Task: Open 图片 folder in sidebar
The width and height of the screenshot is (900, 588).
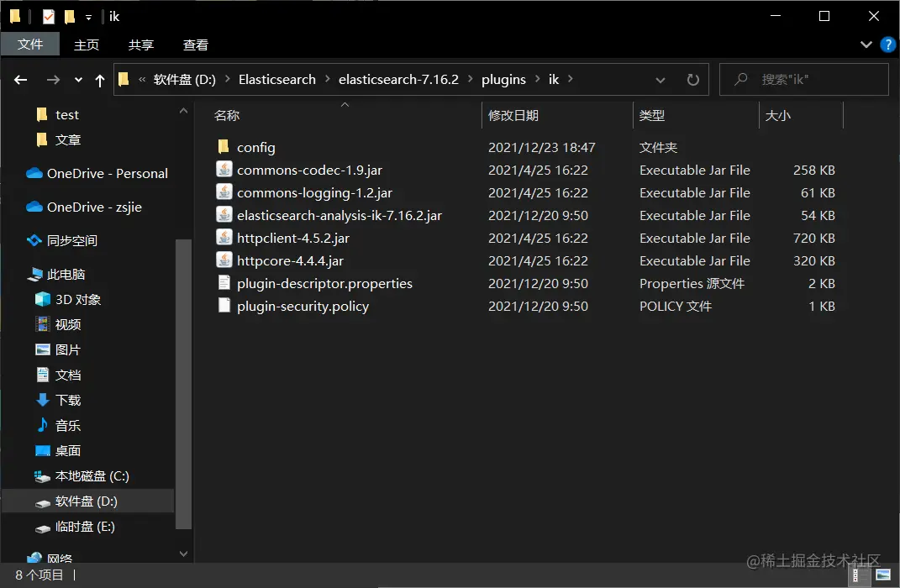Action: coord(59,350)
